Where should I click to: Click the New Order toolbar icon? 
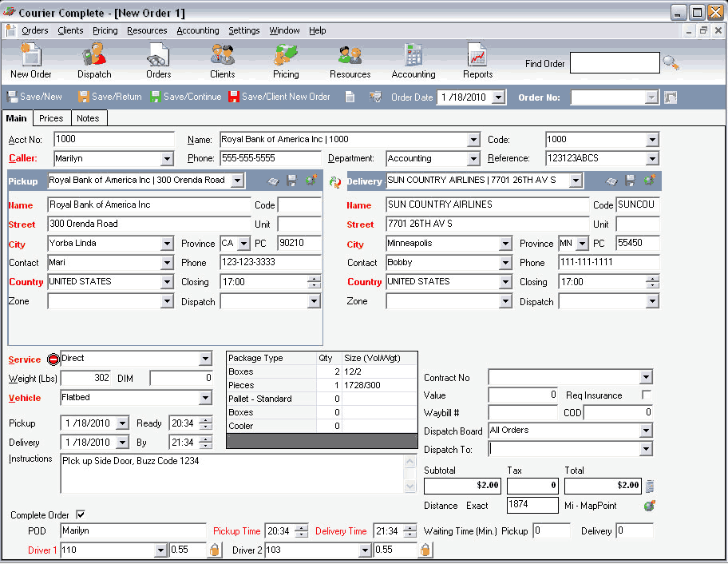click(x=31, y=62)
